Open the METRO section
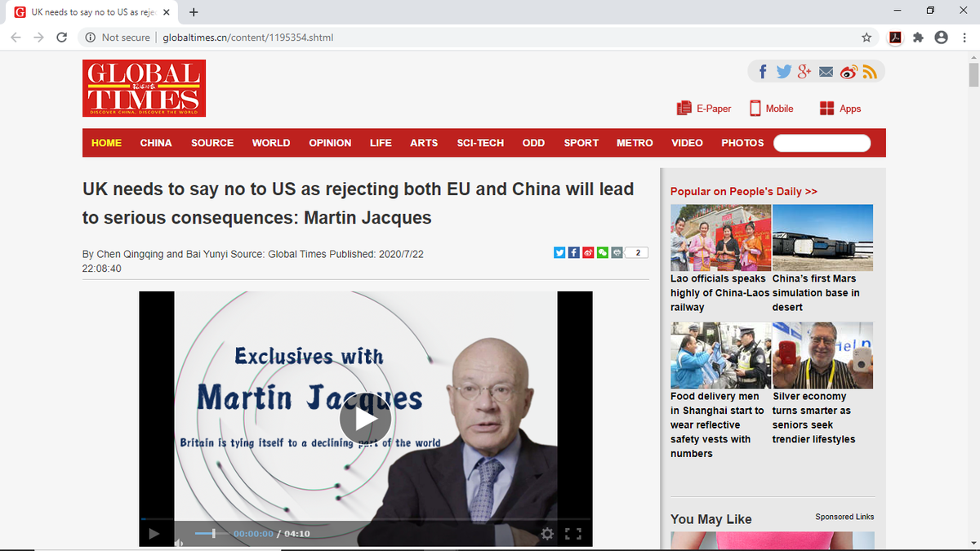Image resolution: width=980 pixels, height=551 pixels. point(635,143)
